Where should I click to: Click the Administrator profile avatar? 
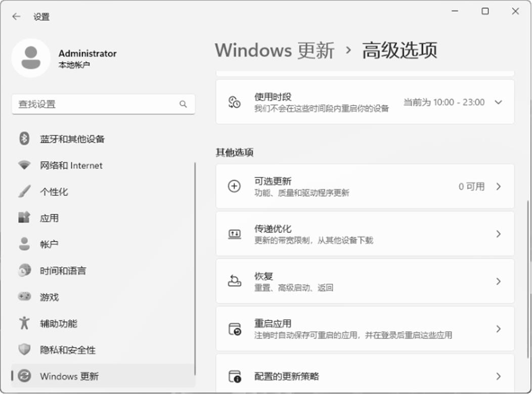[x=31, y=58]
